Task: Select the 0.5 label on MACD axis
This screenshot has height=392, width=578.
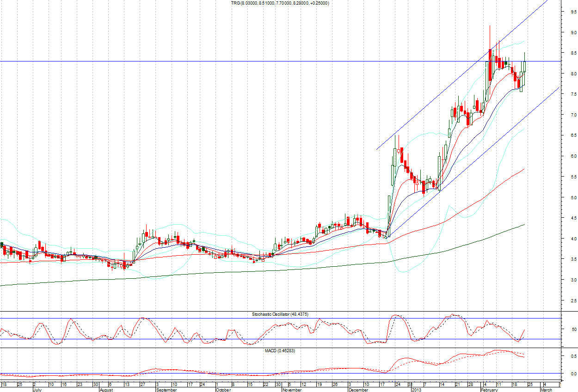Action: [x=573, y=356]
